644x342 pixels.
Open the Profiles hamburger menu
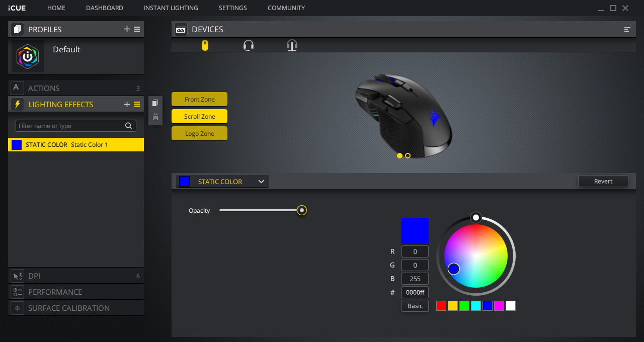tap(137, 29)
